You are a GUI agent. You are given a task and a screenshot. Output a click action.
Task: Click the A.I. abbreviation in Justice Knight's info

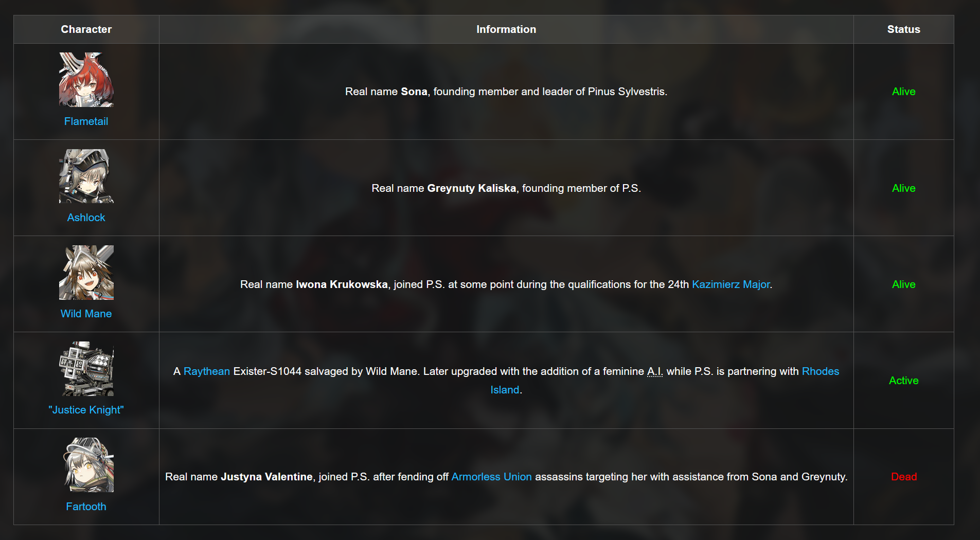655,371
